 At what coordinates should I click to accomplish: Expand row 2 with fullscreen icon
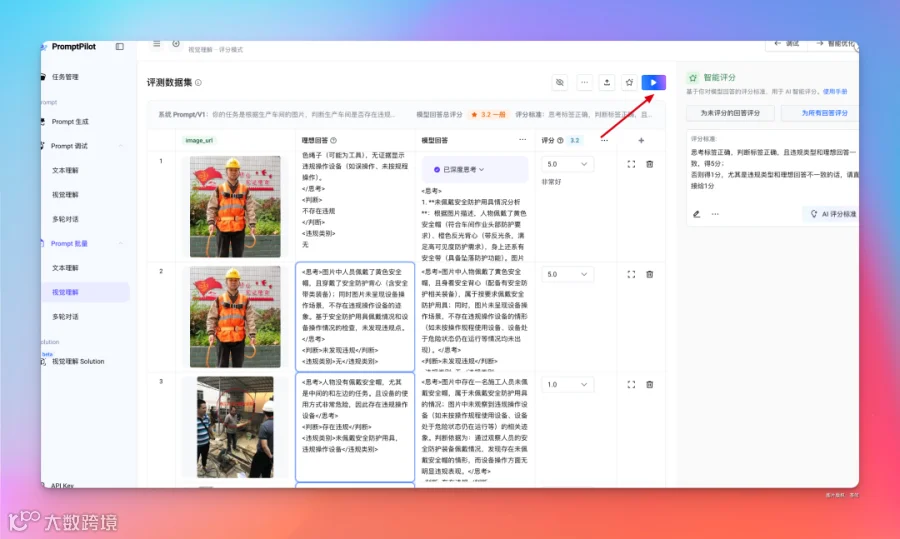click(x=631, y=274)
